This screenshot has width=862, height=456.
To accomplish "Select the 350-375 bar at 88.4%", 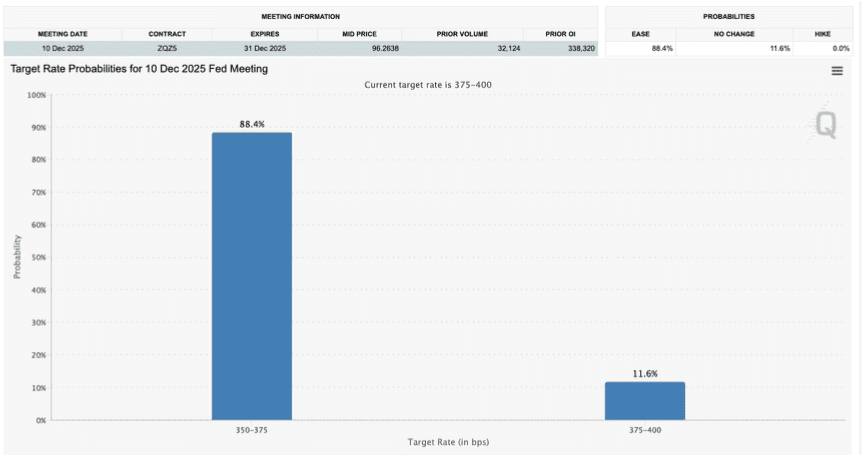I will pos(252,276).
